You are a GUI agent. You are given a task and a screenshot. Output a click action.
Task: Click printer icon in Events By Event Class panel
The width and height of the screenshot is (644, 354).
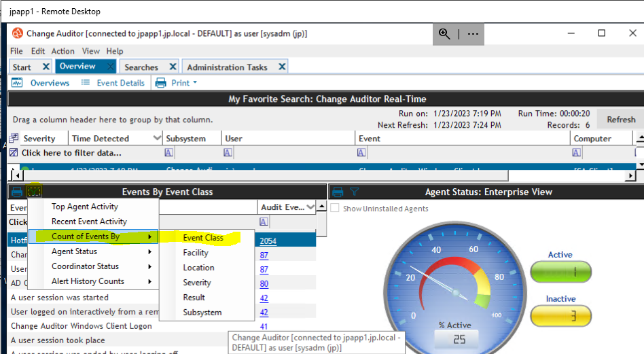[x=17, y=192]
